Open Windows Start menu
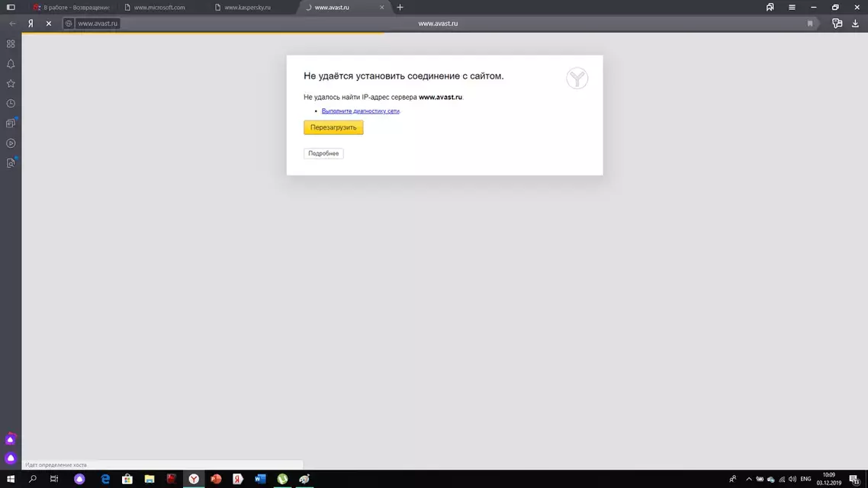This screenshot has width=868, height=488. 11,479
